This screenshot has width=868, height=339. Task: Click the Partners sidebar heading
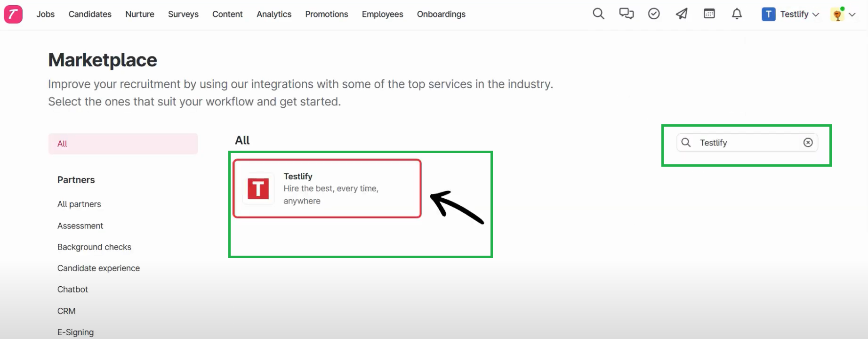pos(76,179)
